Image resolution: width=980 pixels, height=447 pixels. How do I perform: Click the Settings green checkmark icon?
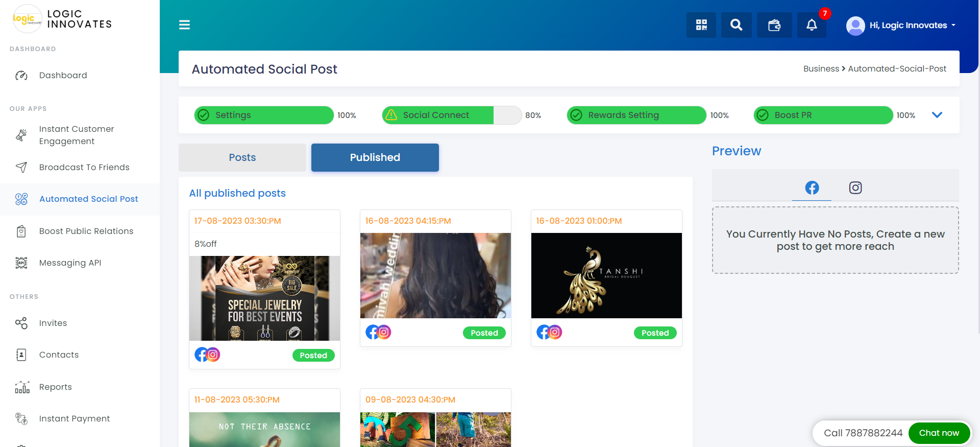point(204,115)
